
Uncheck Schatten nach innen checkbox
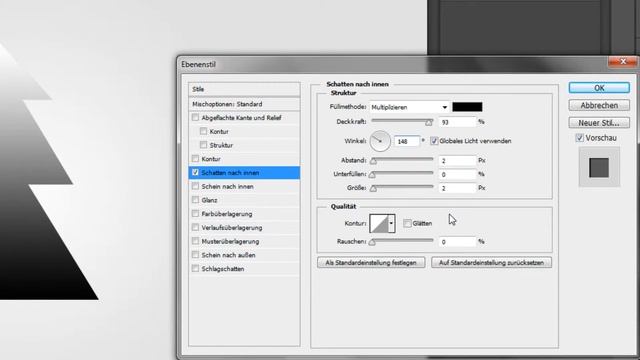[x=195, y=172]
